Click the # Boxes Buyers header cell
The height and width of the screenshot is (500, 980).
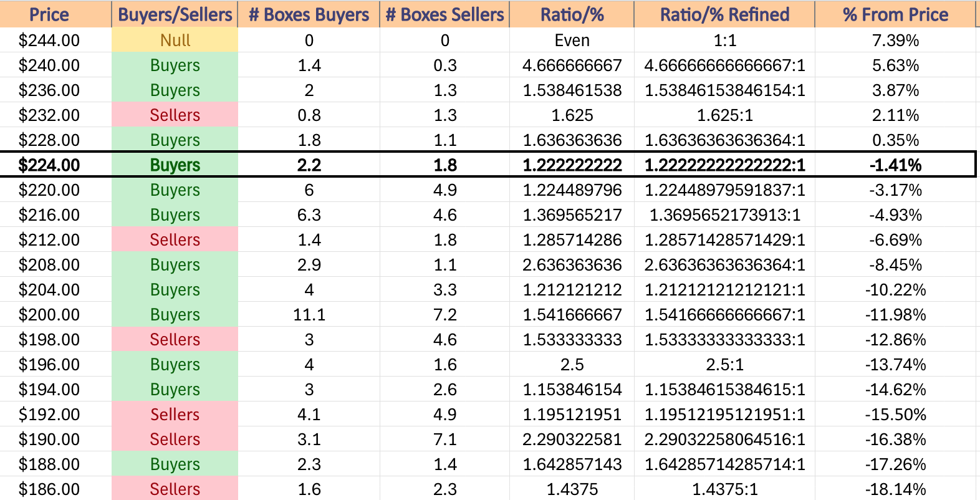pyautogui.click(x=309, y=14)
